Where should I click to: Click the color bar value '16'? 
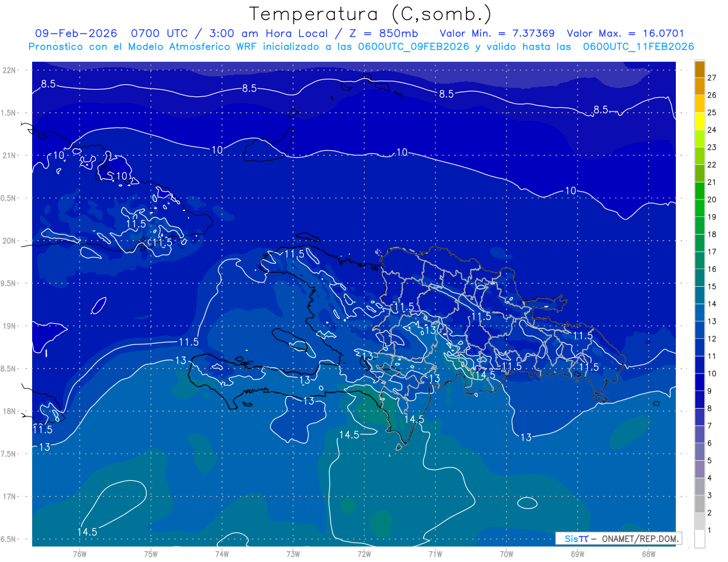point(713,269)
